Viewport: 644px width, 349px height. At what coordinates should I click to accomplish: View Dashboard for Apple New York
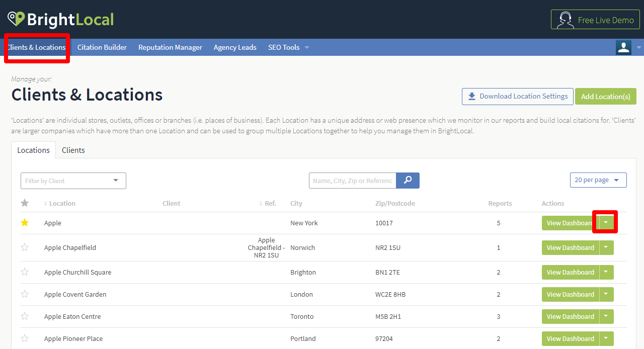coord(571,223)
